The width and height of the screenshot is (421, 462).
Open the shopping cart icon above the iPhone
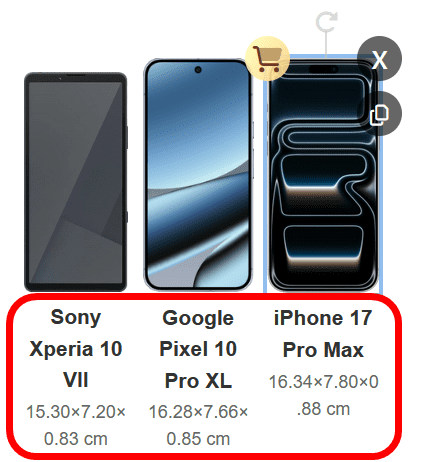pyautogui.click(x=267, y=58)
